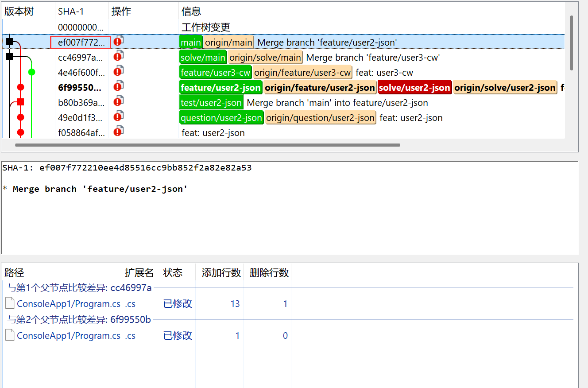The height and width of the screenshot is (388, 588).
Task: Click the red circle graph node of f058864af
Action: (20, 132)
